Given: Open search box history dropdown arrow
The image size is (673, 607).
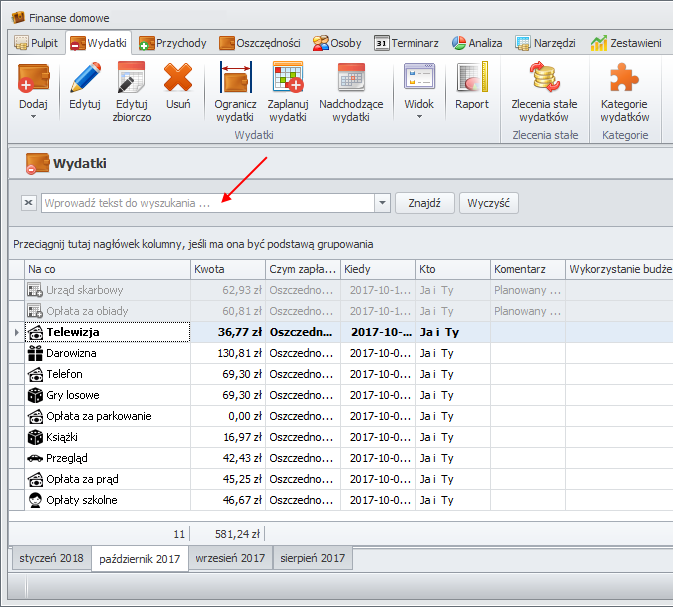Looking at the screenshot, I should click(382, 203).
